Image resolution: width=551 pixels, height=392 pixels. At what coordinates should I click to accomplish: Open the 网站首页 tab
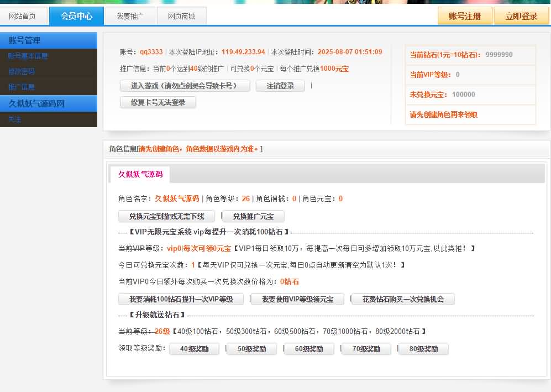coord(25,15)
